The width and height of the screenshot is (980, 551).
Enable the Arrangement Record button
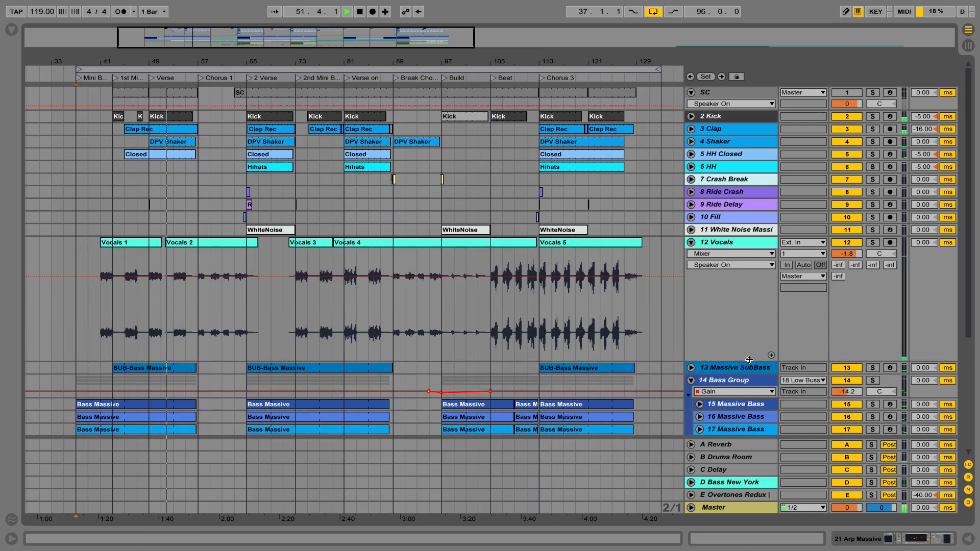pos(373,11)
